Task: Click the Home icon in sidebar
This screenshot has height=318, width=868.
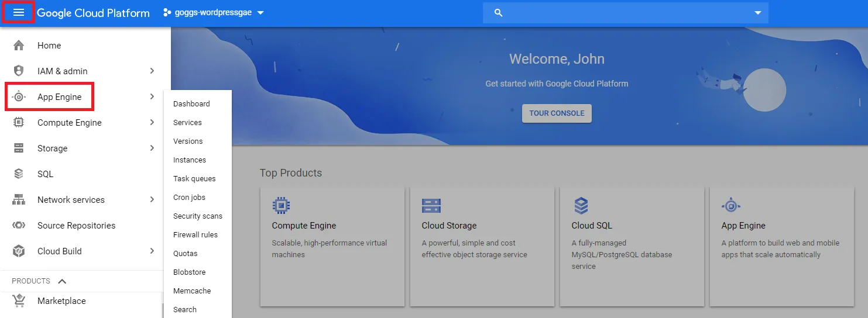Action: click(x=19, y=46)
